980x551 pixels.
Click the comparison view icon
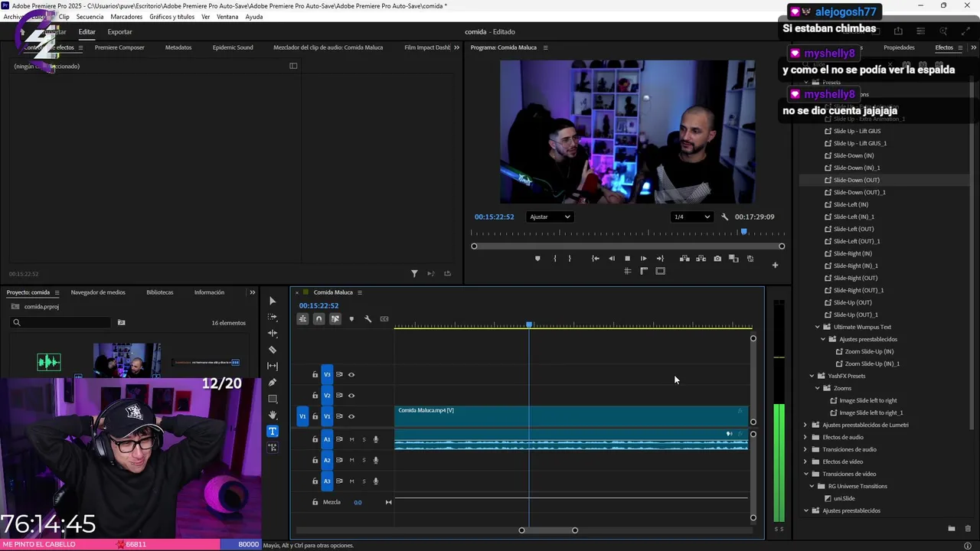tap(733, 259)
